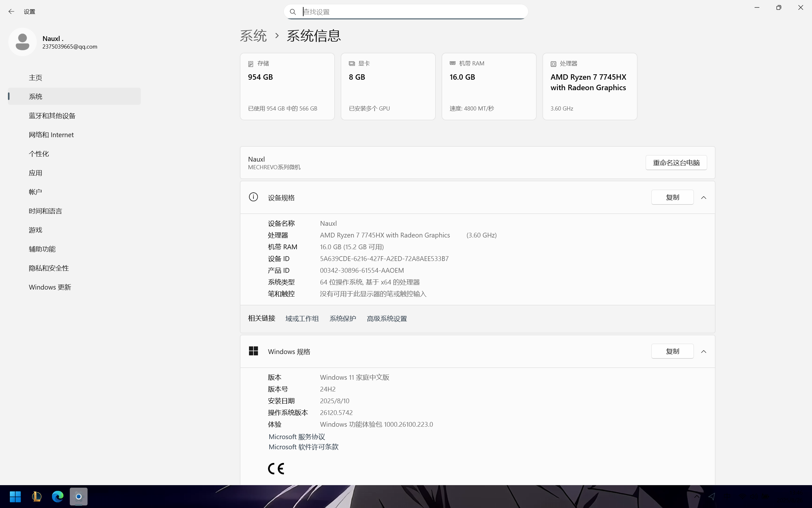
Task: Go to 主页 in the sidebar
Action: (x=74, y=77)
